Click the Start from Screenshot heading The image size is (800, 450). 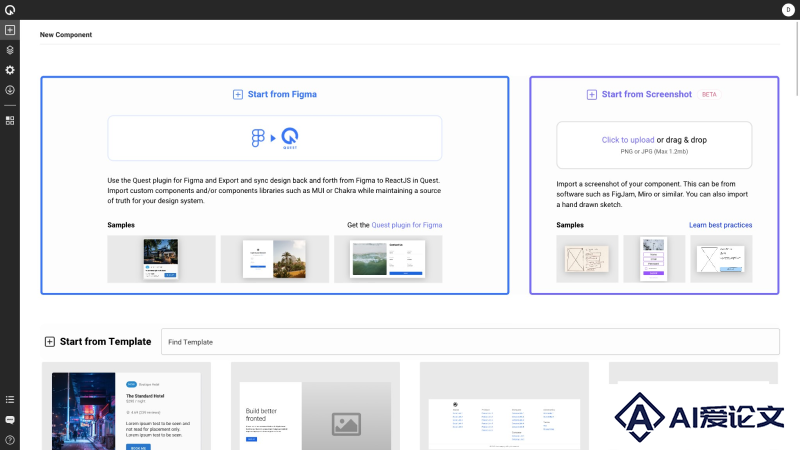pyautogui.click(x=646, y=94)
